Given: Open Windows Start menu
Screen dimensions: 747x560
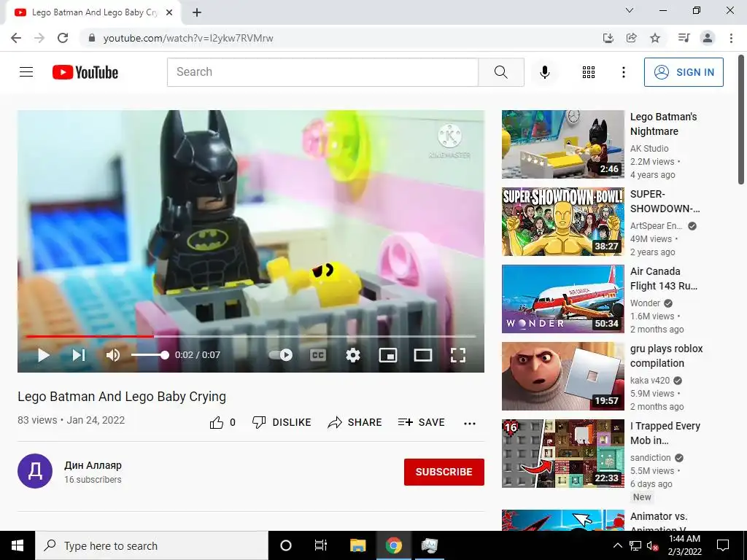Looking at the screenshot, I should click(18, 545).
